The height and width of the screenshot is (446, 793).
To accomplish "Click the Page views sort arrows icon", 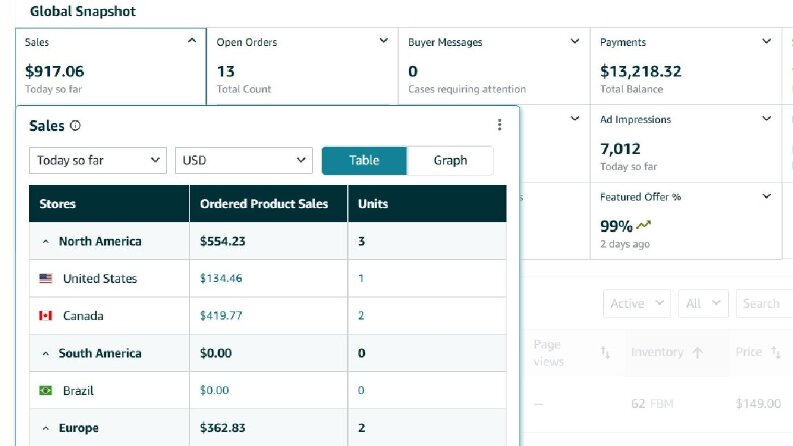I will click(605, 352).
